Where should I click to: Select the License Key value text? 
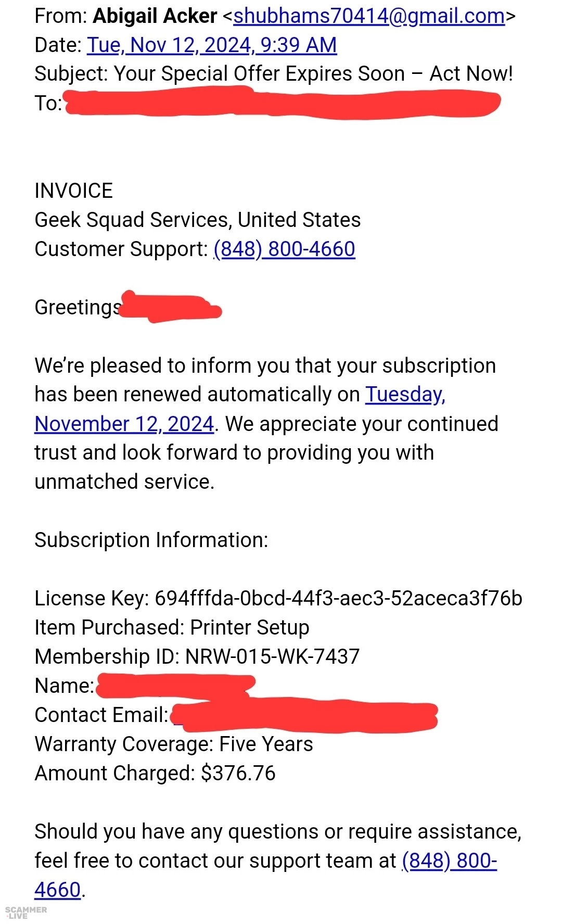point(338,599)
